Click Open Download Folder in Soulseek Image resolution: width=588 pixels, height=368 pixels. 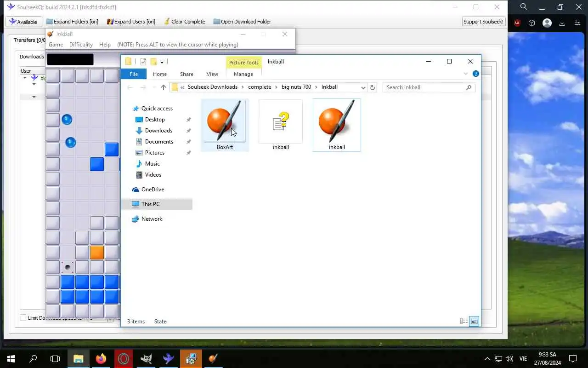coord(242,22)
